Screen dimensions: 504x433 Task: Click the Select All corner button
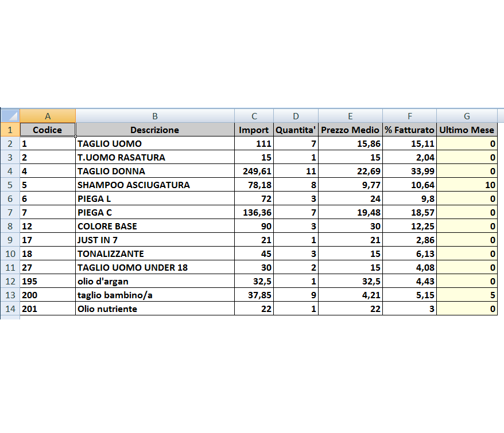pyautogui.click(x=10, y=116)
